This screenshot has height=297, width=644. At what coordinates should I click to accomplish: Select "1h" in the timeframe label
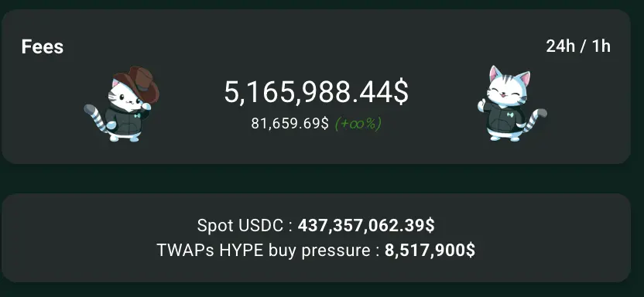[601, 46]
